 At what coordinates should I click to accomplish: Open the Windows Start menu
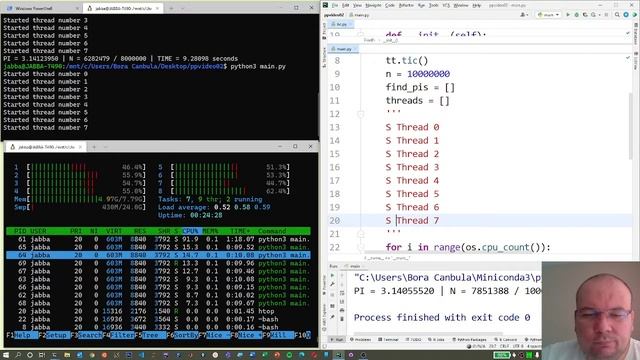click(x=6, y=355)
